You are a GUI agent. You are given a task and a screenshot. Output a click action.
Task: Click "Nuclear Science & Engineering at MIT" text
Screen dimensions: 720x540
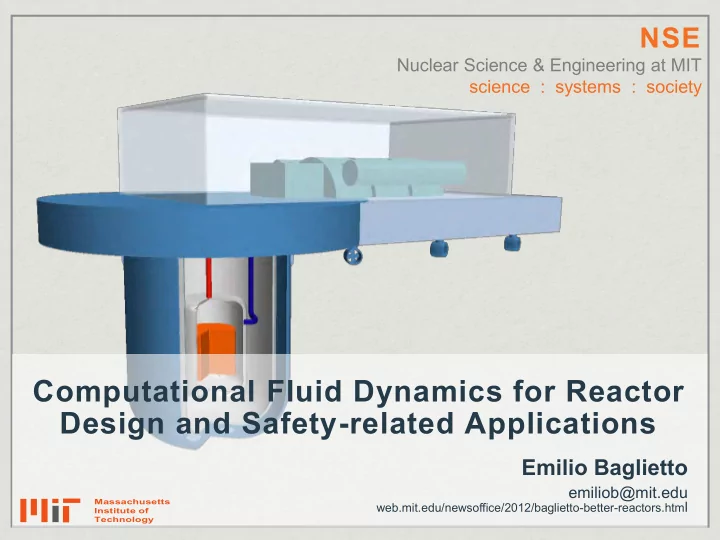[549, 65]
